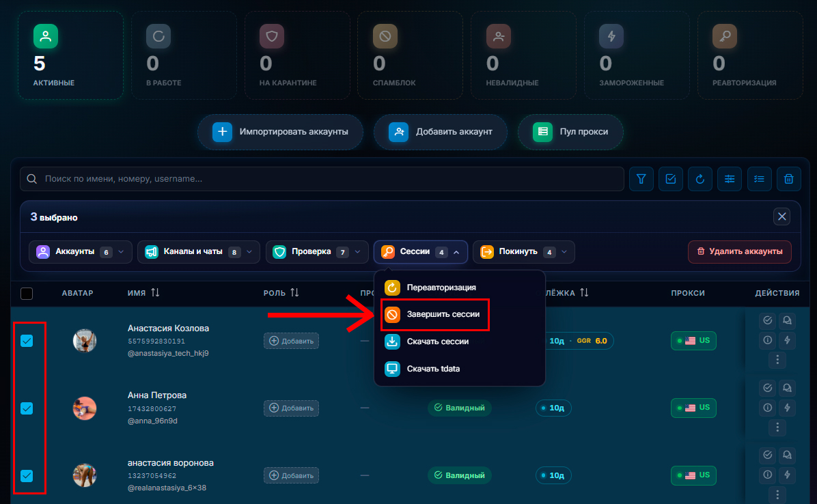Click the select-all checkmark toolbar icon

(x=671, y=179)
